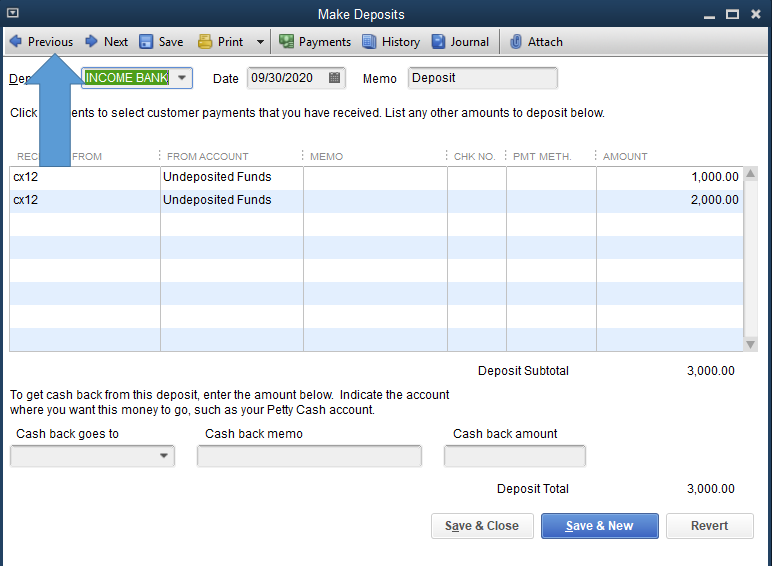Click the CHK NO. column header

[474, 157]
